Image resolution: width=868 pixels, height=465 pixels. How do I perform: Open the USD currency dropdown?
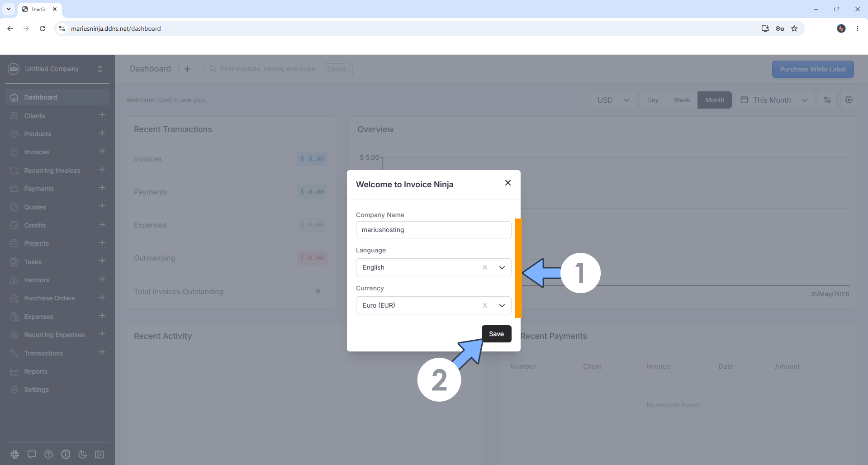coord(613,100)
